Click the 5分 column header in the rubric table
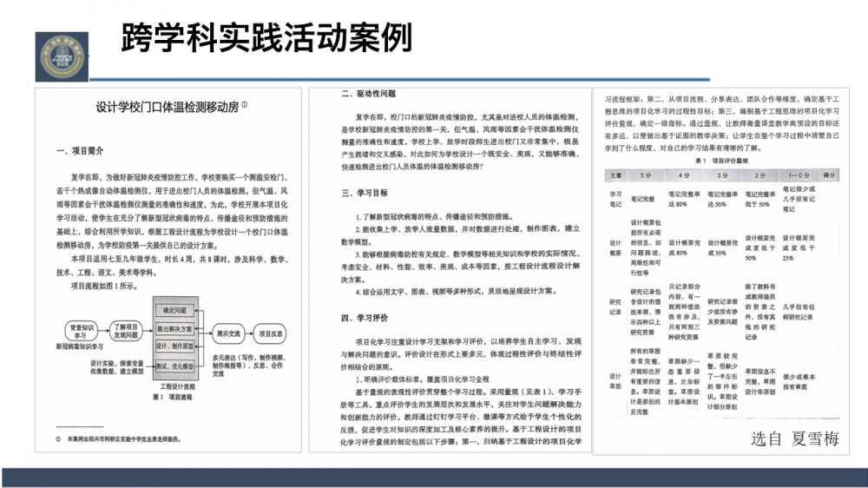 [x=647, y=175]
